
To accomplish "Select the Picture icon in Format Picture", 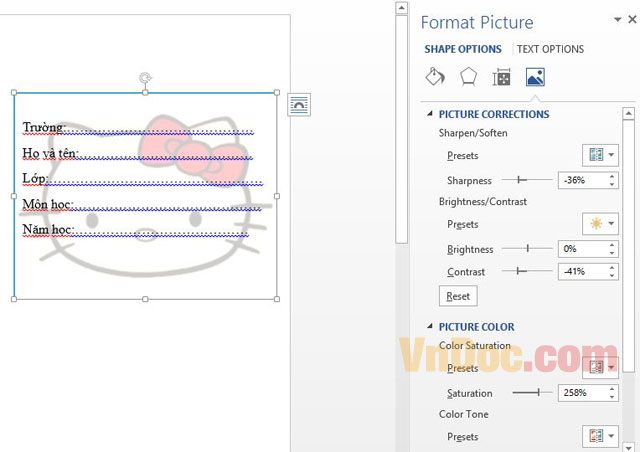I will 535,77.
